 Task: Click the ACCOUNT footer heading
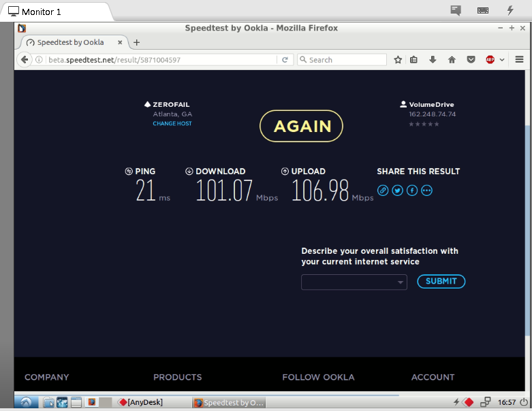coord(433,377)
